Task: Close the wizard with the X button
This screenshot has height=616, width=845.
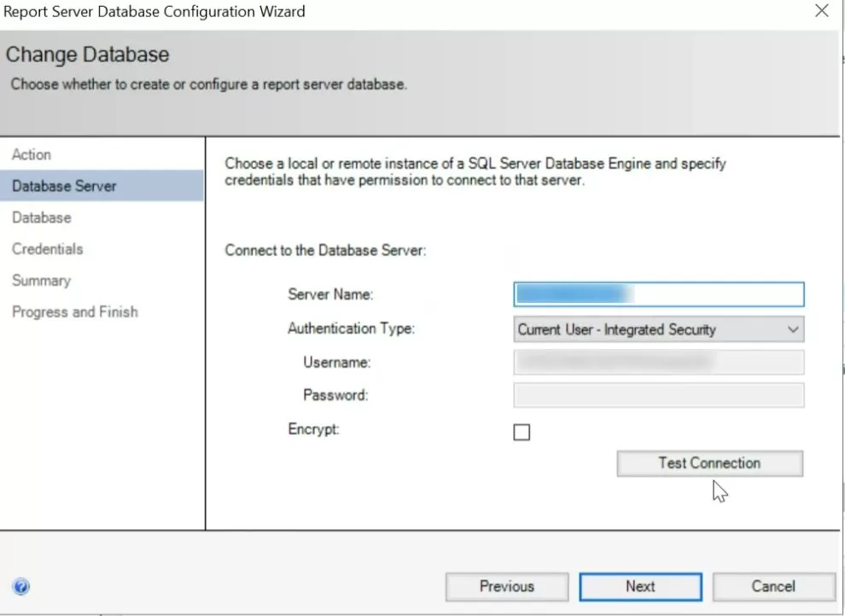Action: click(821, 11)
